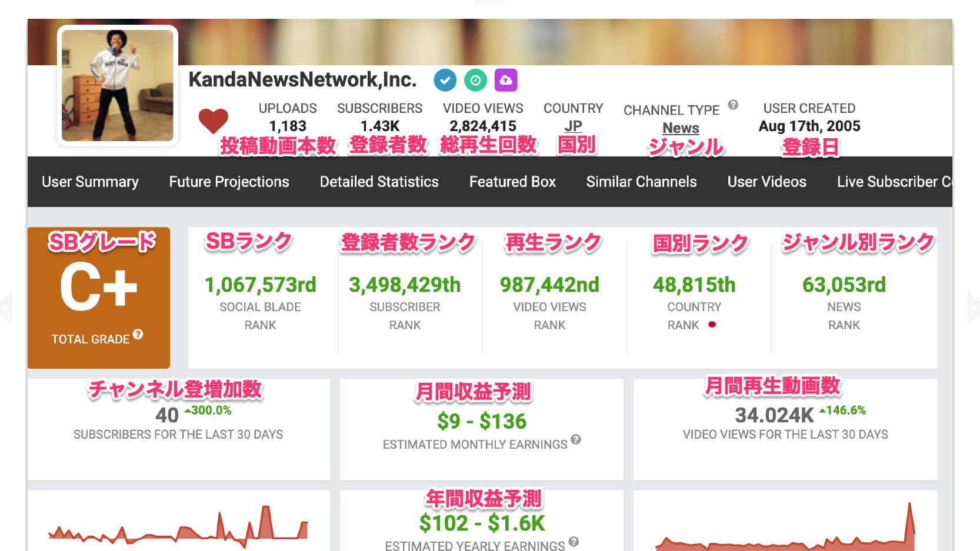Click the 1.43K subscribers count

pos(380,126)
